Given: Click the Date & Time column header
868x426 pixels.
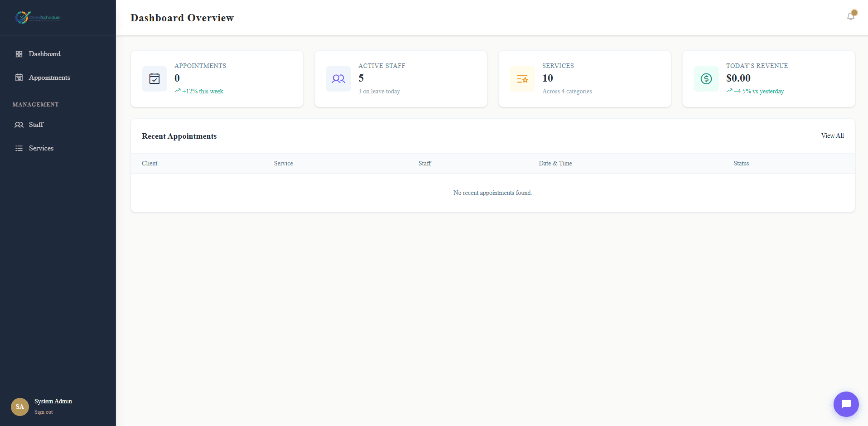Looking at the screenshot, I should 555,163.
